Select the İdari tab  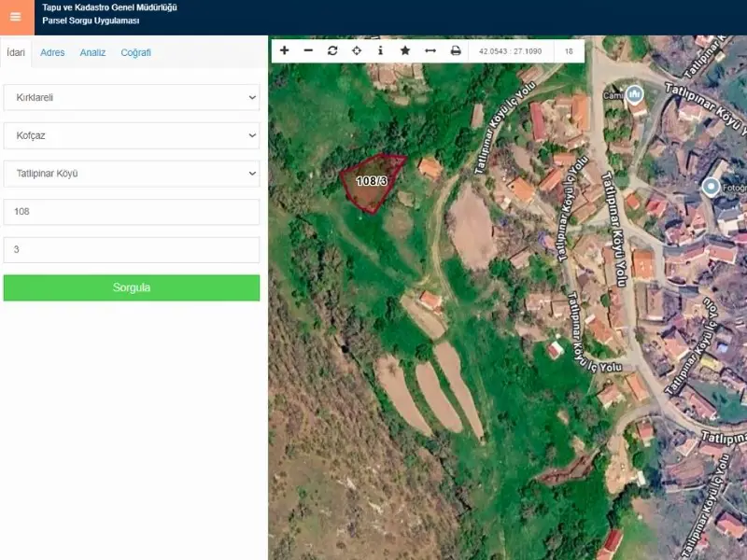(16, 53)
